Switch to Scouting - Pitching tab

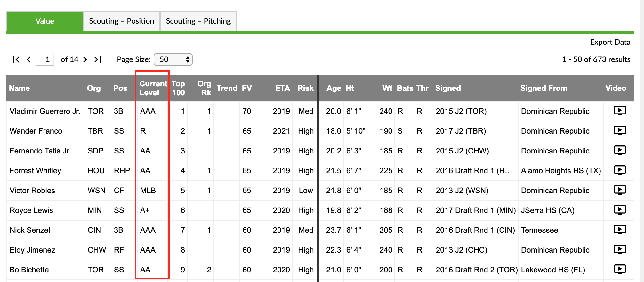pos(198,21)
